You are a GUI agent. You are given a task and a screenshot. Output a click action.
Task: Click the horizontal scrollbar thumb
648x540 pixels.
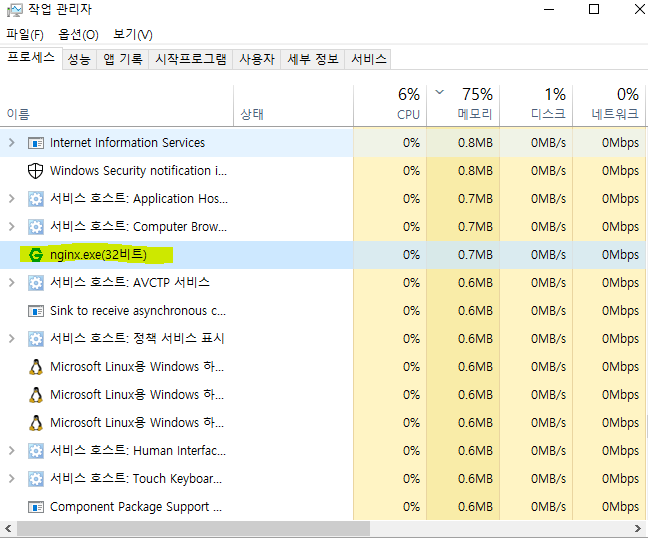[193, 528]
